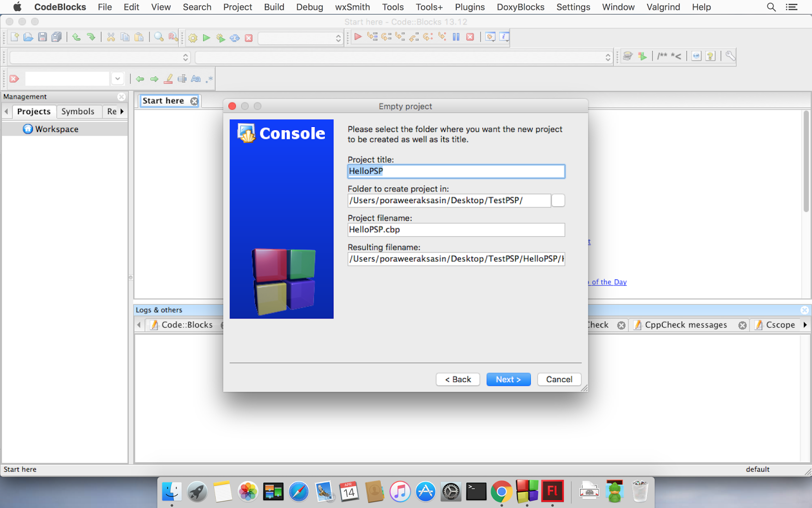
Task: Click the Redo arrow icon
Action: click(91, 37)
